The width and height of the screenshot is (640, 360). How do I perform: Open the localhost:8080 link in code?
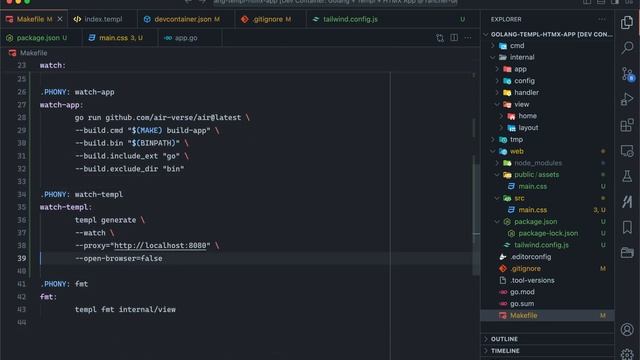click(160, 246)
